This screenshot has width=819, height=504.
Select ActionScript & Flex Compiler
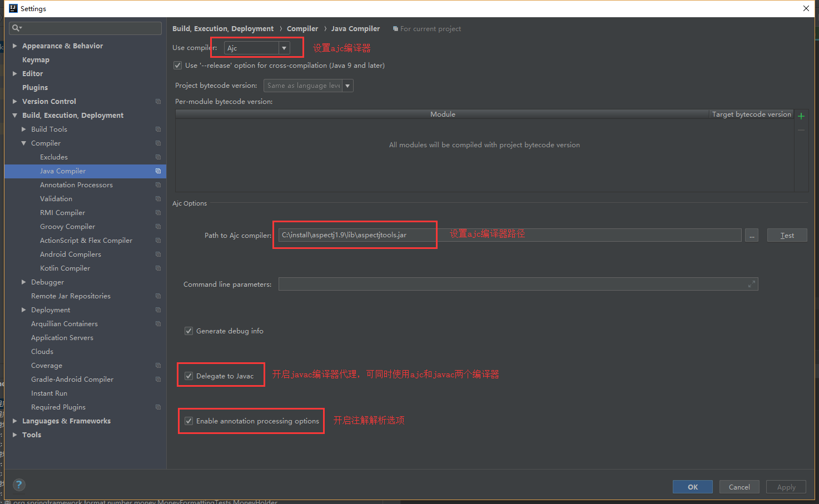tap(86, 241)
